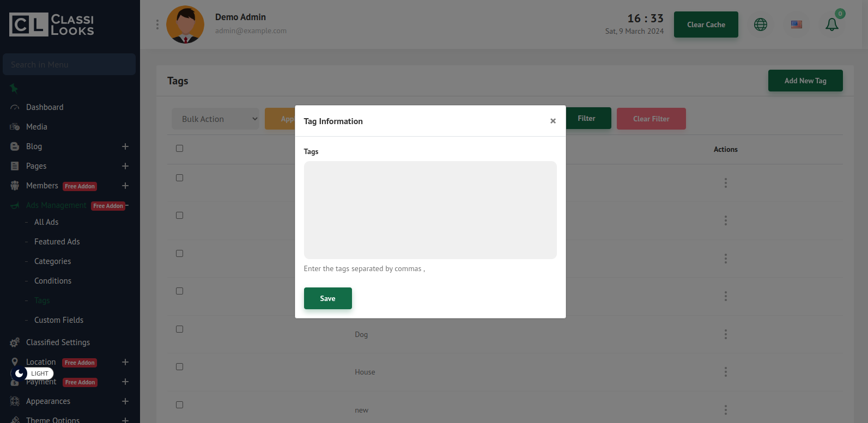Expand the Pages submenu plus icon
This screenshot has height=423, width=868.
(x=125, y=166)
